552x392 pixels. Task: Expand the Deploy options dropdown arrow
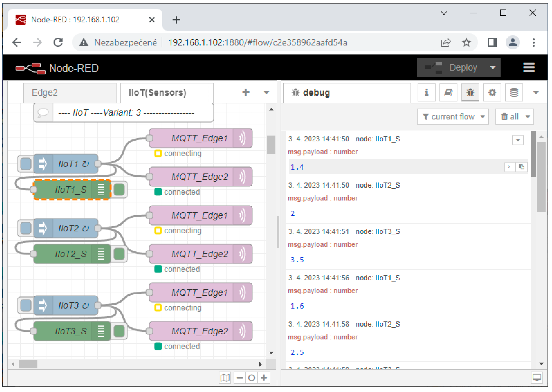click(x=493, y=68)
